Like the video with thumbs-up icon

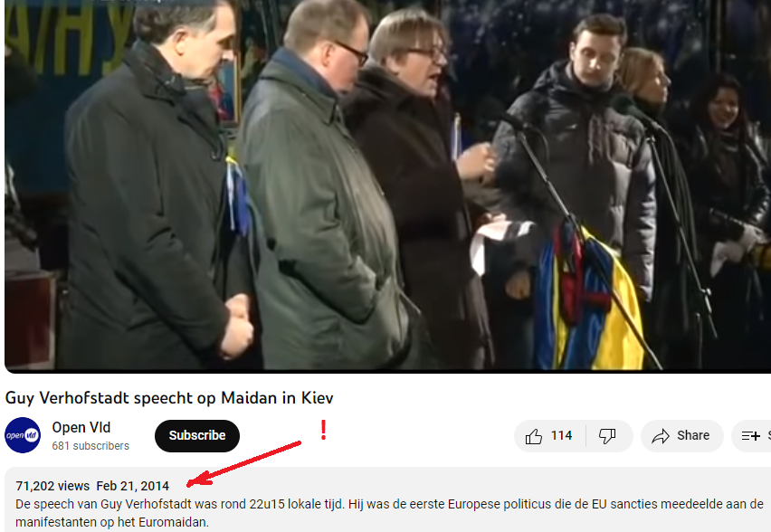(534, 436)
